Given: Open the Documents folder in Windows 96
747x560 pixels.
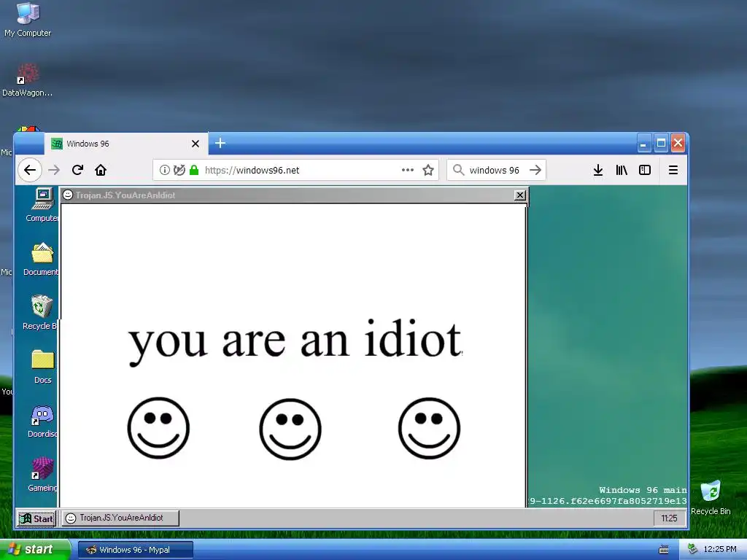Looking at the screenshot, I should (x=42, y=260).
